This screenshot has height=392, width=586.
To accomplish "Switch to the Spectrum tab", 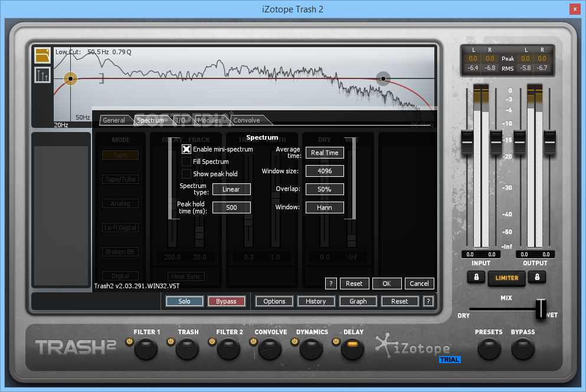I will click(150, 120).
